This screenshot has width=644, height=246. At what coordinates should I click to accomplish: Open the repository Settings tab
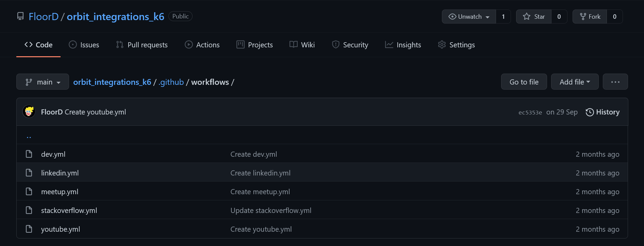coord(456,45)
